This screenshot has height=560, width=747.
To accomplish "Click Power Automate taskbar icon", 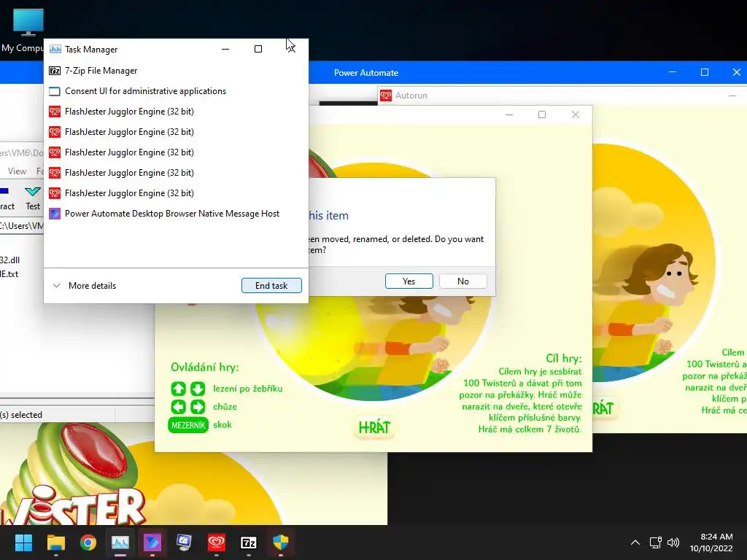I will click(x=152, y=542).
